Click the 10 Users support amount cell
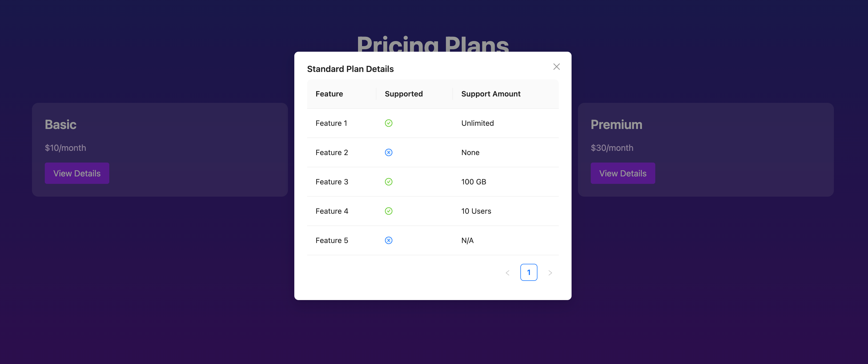 pos(476,211)
